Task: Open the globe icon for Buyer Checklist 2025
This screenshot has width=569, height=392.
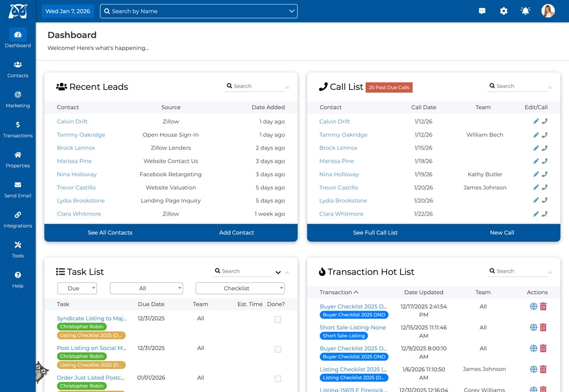Action: (533, 306)
